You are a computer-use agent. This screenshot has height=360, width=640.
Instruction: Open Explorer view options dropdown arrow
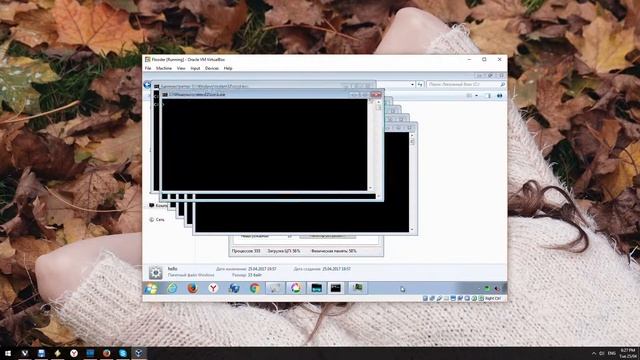477,96
